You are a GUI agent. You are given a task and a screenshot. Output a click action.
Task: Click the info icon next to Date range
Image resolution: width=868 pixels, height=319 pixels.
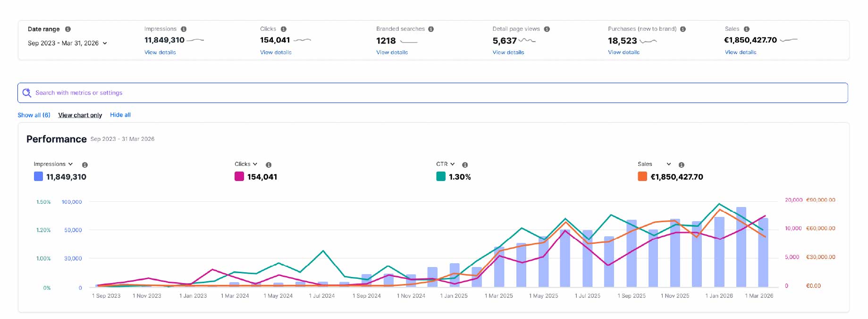click(x=68, y=29)
